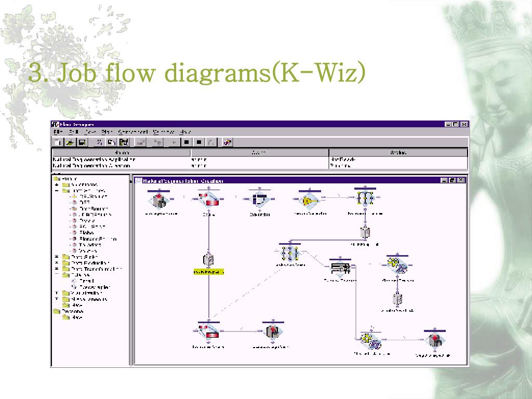
Task: Select the cluster node right of the printer-like node
Action: pyautogui.click(x=397, y=265)
